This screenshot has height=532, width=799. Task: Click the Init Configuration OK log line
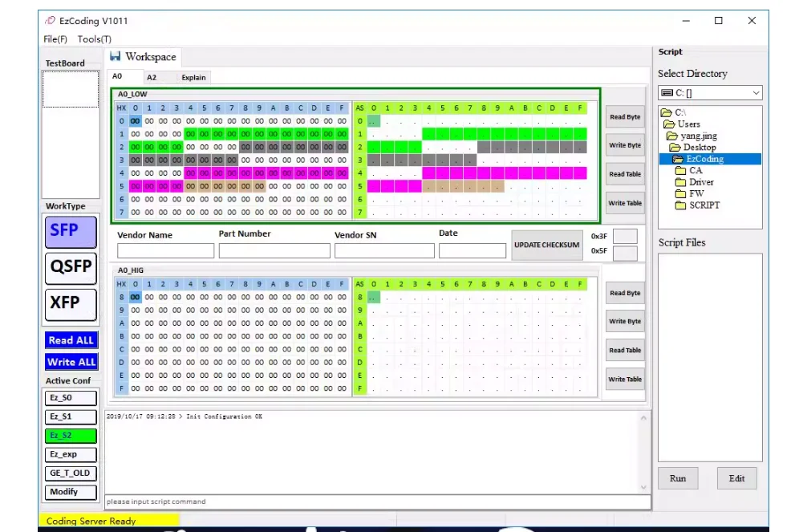point(185,416)
